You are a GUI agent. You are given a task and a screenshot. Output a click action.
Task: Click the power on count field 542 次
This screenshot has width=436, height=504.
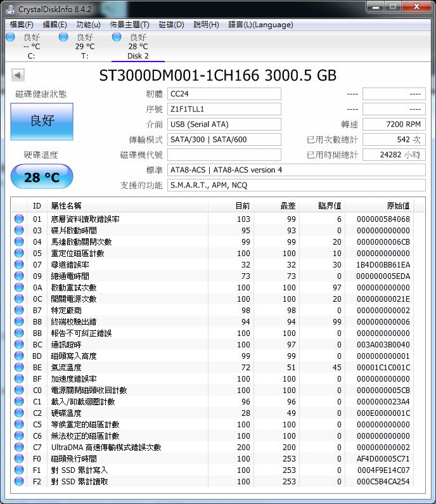394,139
